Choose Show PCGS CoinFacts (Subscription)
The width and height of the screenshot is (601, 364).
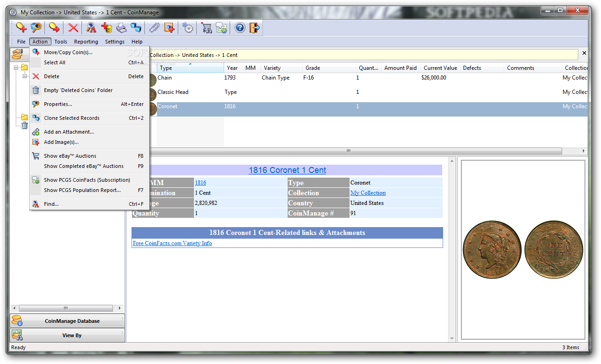(x=89, y=180)
